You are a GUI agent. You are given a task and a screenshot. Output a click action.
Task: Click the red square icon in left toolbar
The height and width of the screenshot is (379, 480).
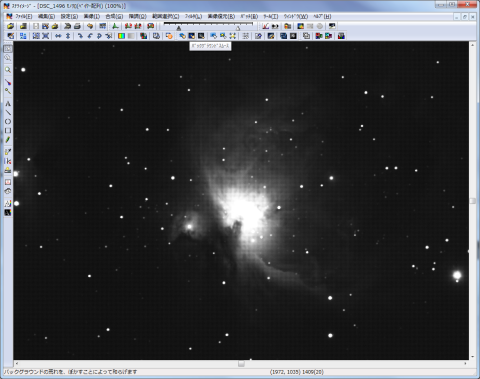coord(8,182)
